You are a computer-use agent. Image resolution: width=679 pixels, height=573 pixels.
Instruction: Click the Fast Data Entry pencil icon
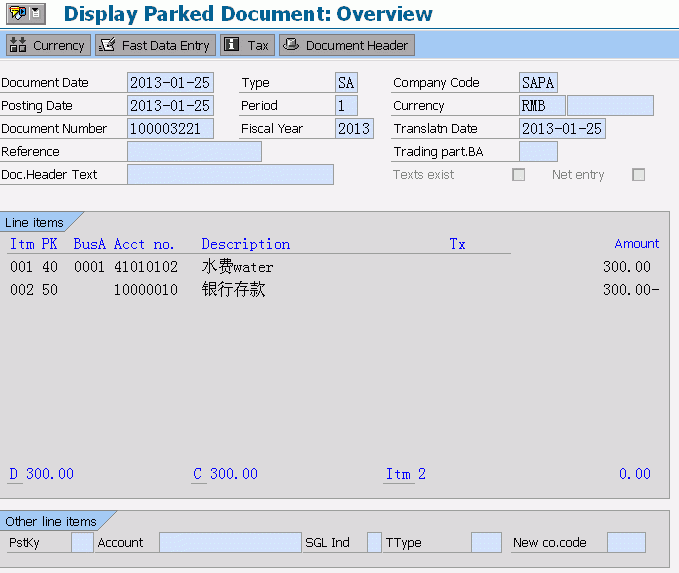point(107,45)
